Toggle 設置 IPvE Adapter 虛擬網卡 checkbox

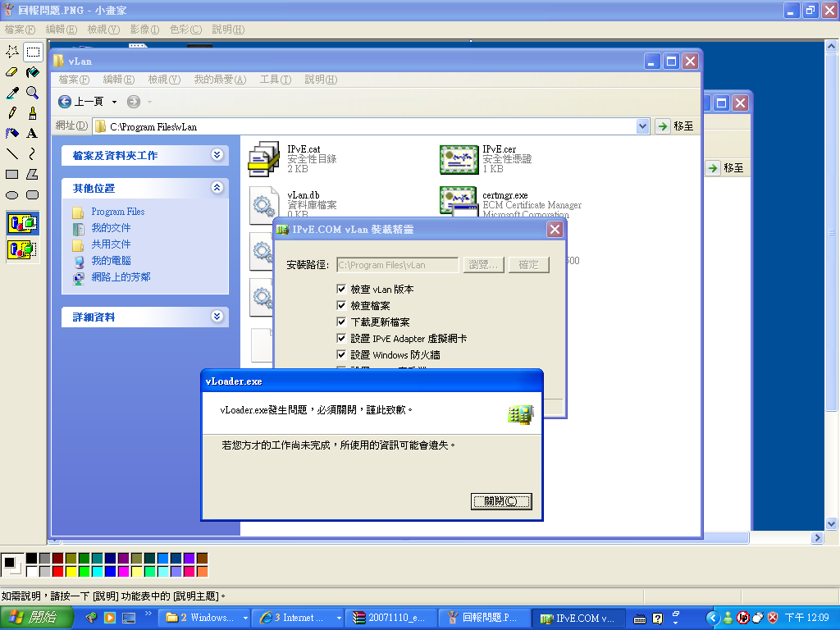click(x=341, y=338)
